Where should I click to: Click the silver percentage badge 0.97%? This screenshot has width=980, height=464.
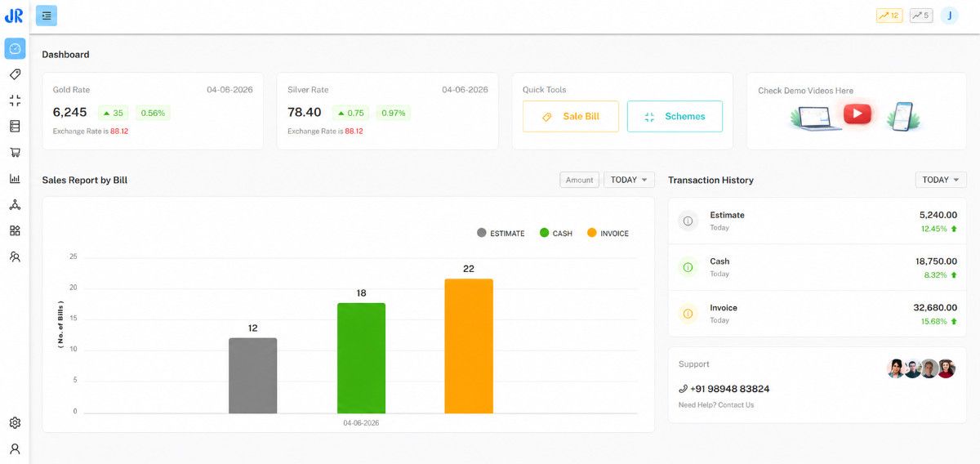tap(393, 114)
